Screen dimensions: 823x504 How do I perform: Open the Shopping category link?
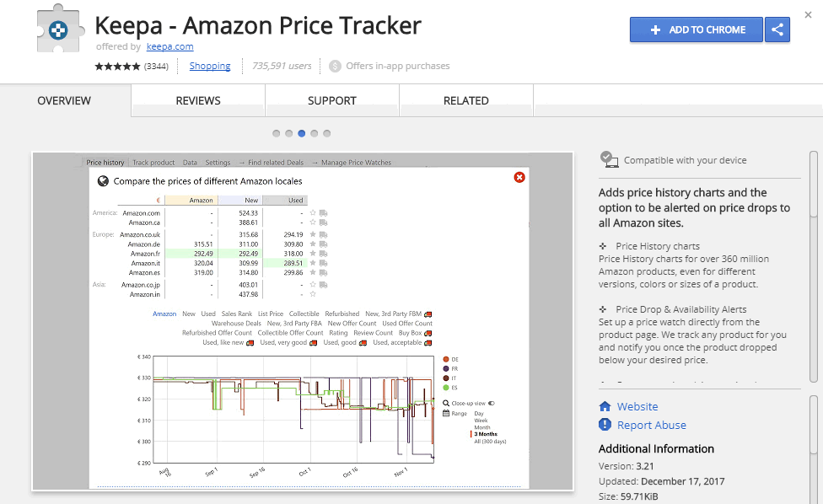[x=210, y=66]
